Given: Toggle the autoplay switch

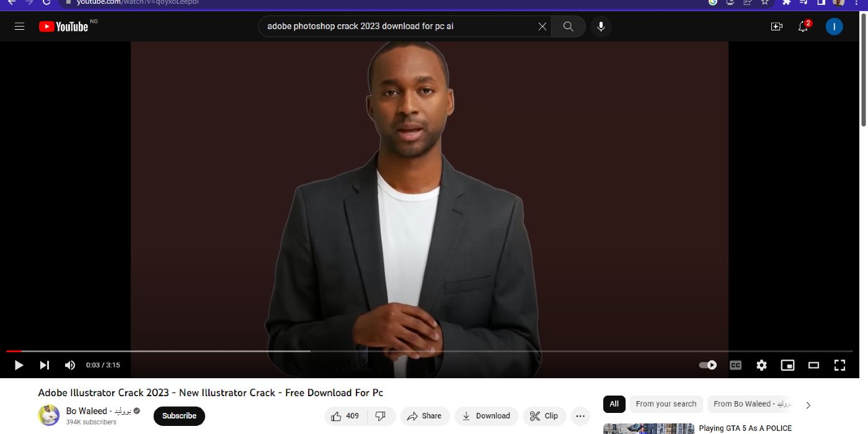Looking at the screenshot, I should [x=708, y=365].
